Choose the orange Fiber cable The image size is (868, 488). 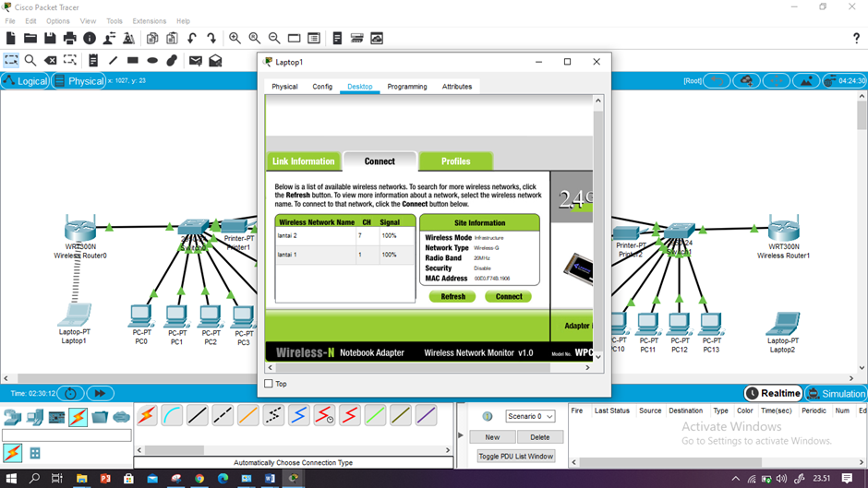248,415
